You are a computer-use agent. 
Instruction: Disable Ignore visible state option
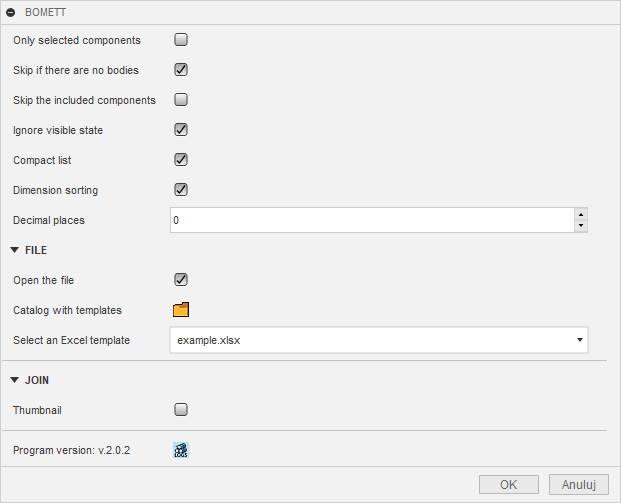[181, 130]
